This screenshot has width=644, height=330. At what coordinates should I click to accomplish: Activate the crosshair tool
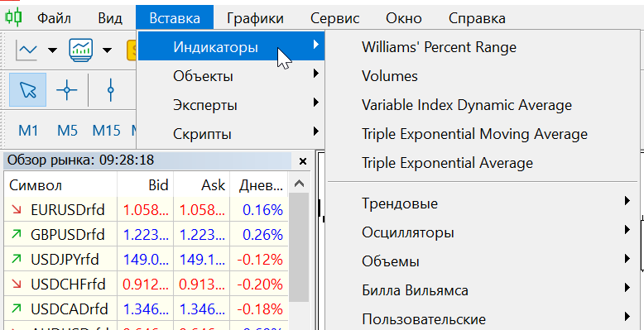pyautogui.click(x=67, y=89)
